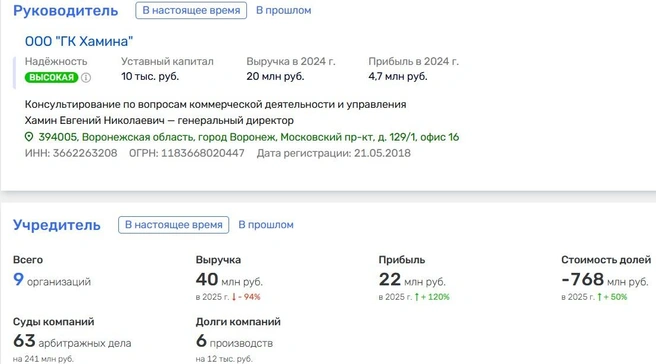The width and height of the screenshot is (656, 364).
Task: Open the reliability info icon beside ВЫСОКАЯ
Action: tap(86, 78)
